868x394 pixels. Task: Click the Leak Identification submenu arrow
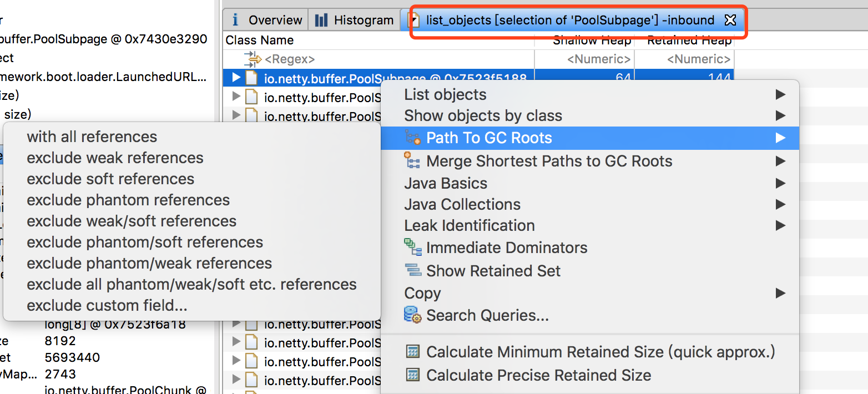tap(780, 225)
